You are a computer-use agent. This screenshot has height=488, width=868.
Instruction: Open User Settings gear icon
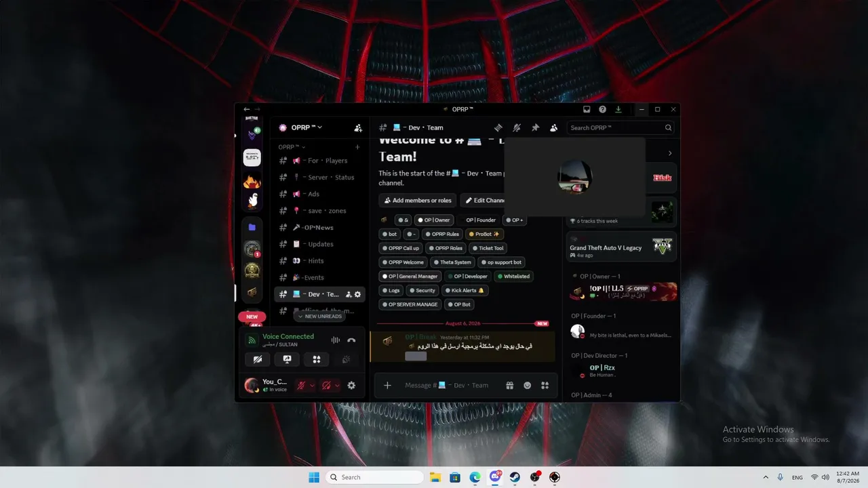[351, 385]
